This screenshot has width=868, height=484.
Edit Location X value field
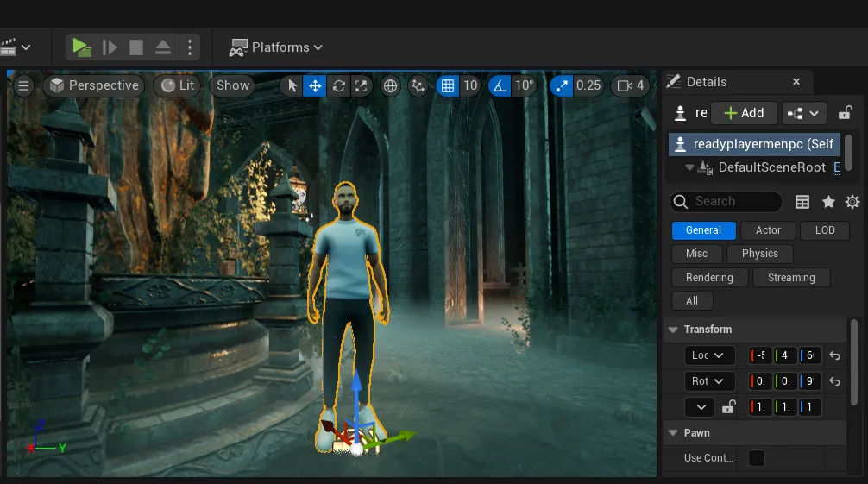click(760, 355)
